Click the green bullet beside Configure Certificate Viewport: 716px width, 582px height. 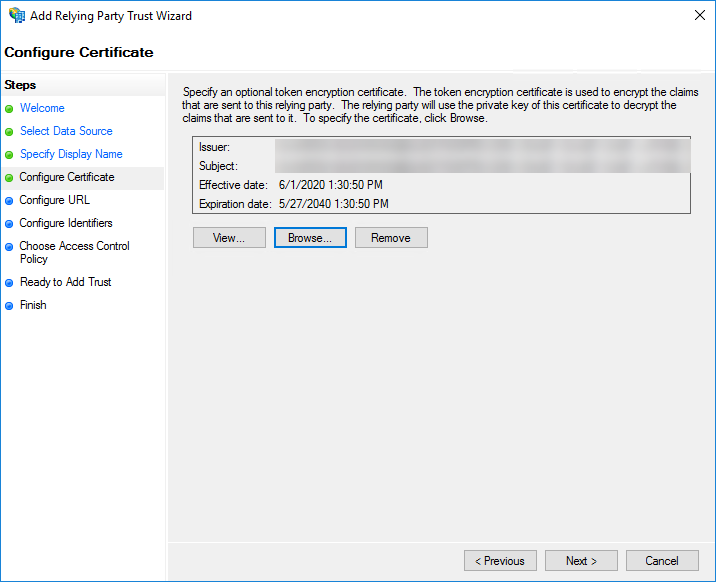coord(9,178)
